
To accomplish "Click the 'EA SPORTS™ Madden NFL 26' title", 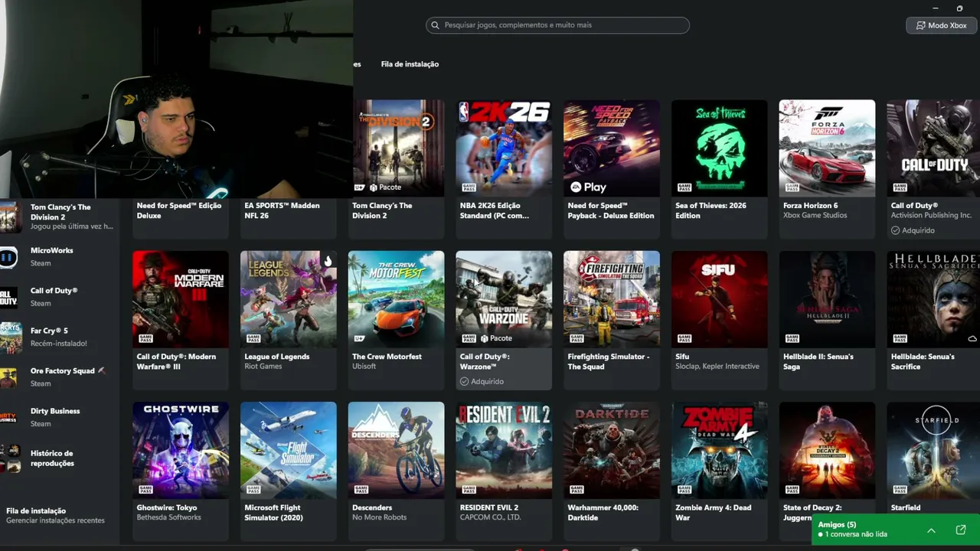I will point(282,210).
